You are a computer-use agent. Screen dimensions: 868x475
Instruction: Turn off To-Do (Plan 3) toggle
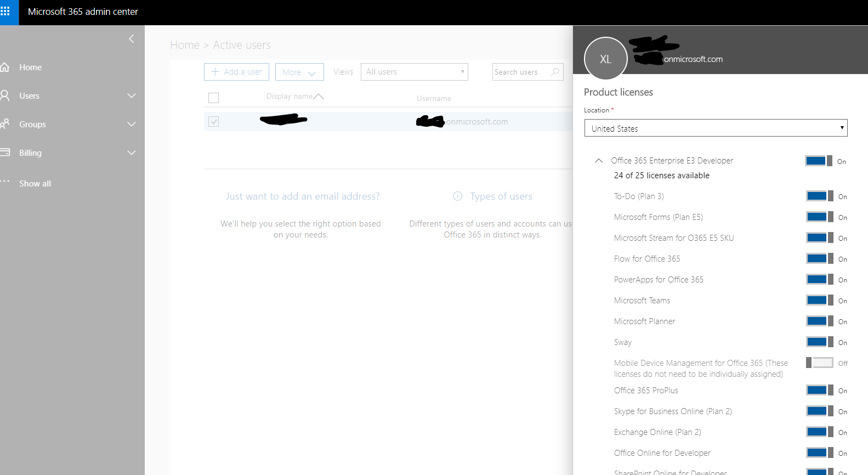[x=820, y=196]
